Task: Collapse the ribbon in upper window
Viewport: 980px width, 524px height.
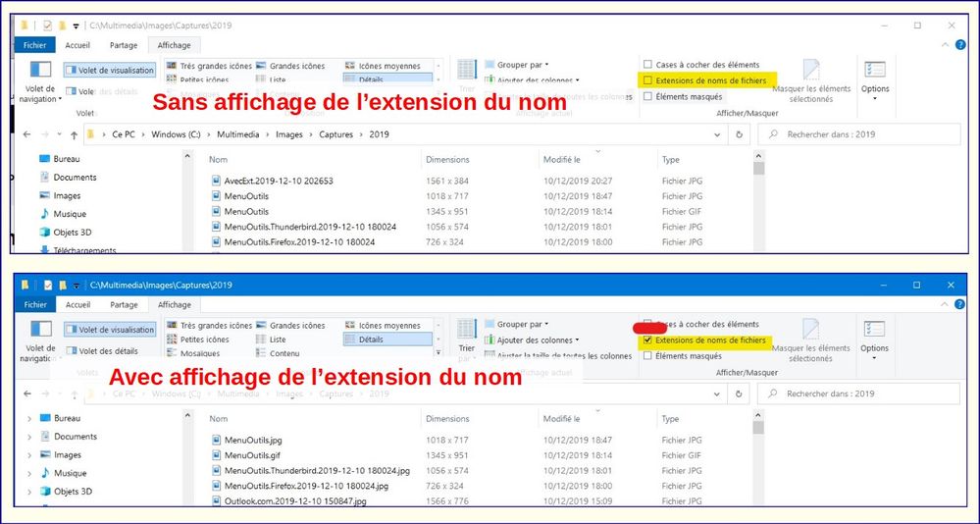Action: [x=945, y=45]
